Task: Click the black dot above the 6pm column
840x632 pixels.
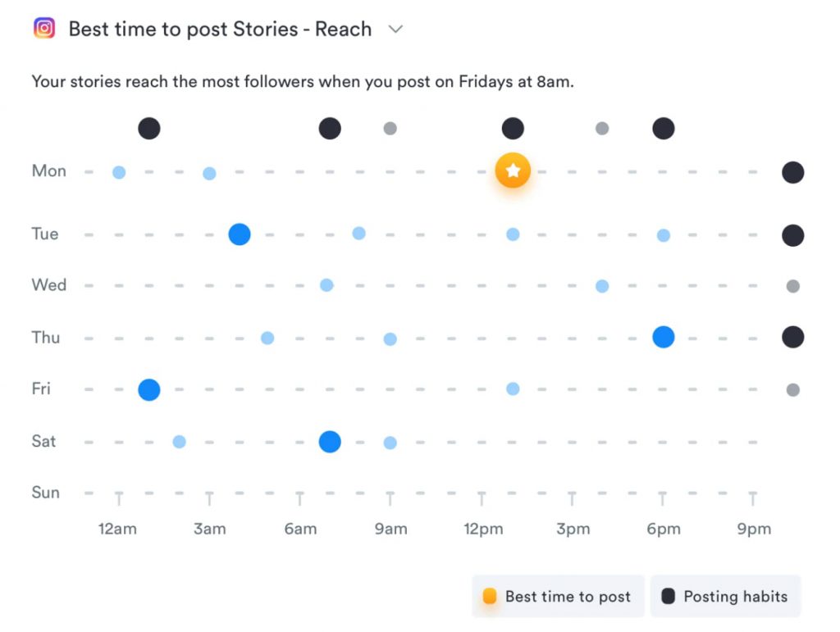Action: pos(663,129)
